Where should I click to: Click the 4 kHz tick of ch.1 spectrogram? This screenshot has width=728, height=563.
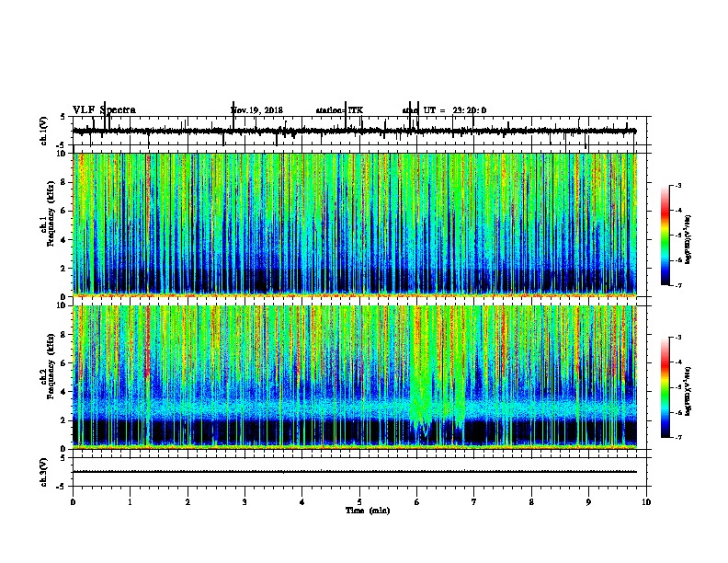[64, 240]
